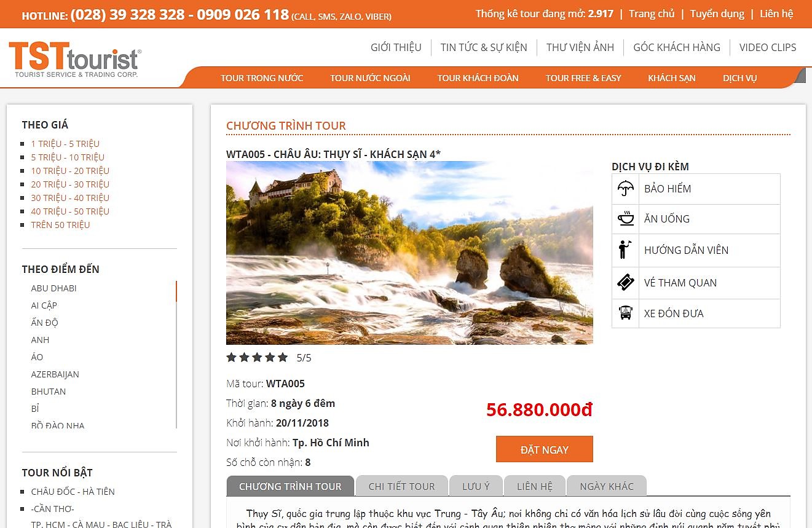812x528 pixels.
Task: Click the Bảo hiểm umbrella icon
Action: pos(625,188)
